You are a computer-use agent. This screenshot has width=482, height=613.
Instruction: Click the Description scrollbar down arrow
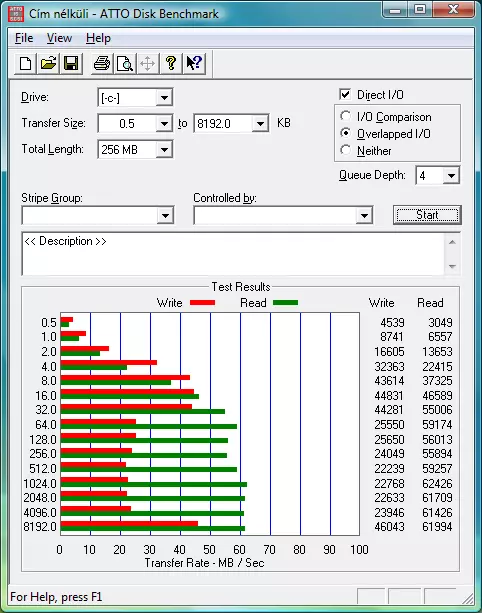(x=452, y=266)
